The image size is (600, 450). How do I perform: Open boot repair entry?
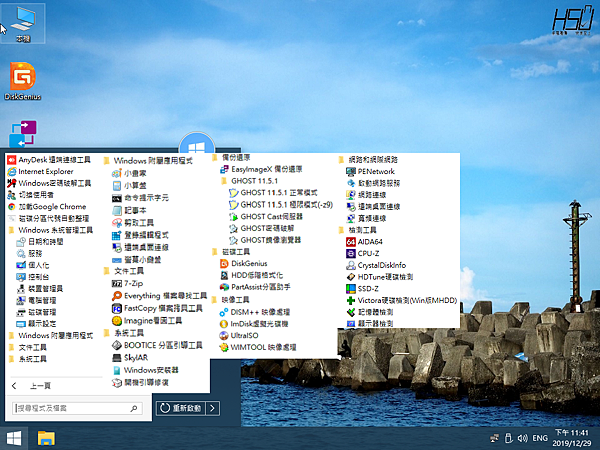140,383
